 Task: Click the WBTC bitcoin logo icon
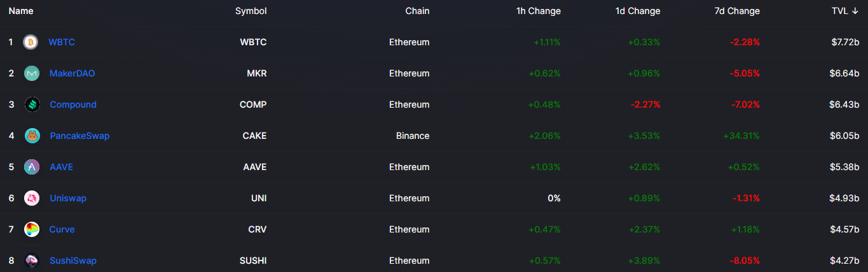coord(31,42)
